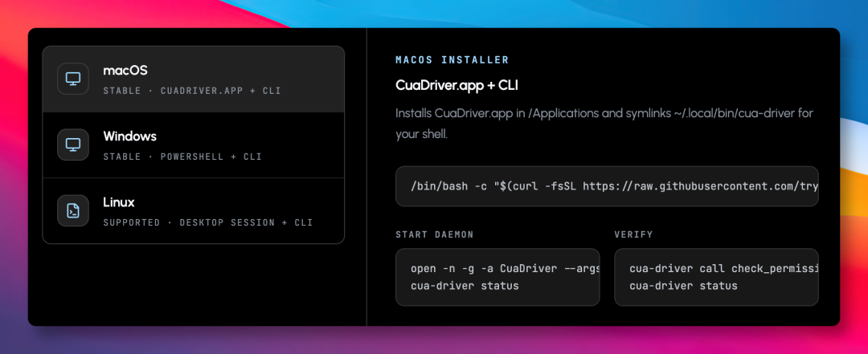Click the Linux terminal icon
Image resolution: width=868 pixels, height=354 pixels.
point(73,210)
